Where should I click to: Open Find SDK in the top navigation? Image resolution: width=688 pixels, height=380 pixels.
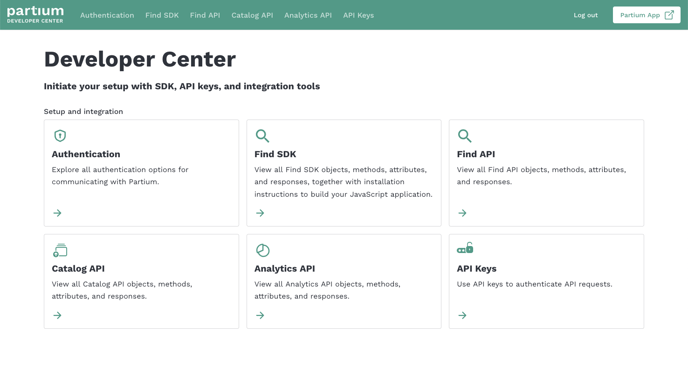(x=162, y=15)
